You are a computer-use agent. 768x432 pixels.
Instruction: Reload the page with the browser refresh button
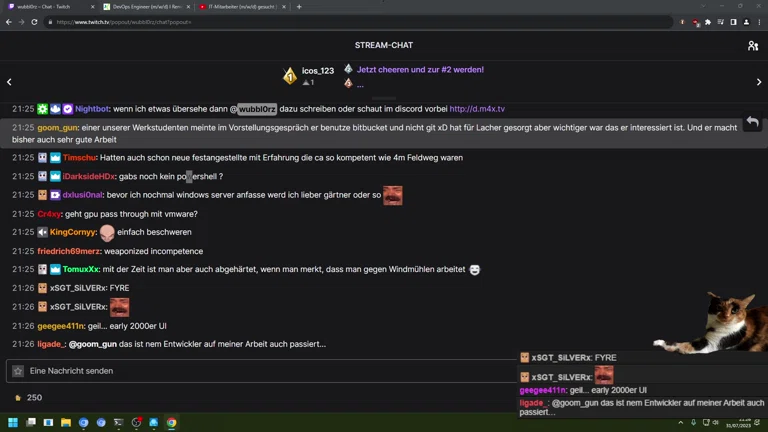[x=35, y=22]
